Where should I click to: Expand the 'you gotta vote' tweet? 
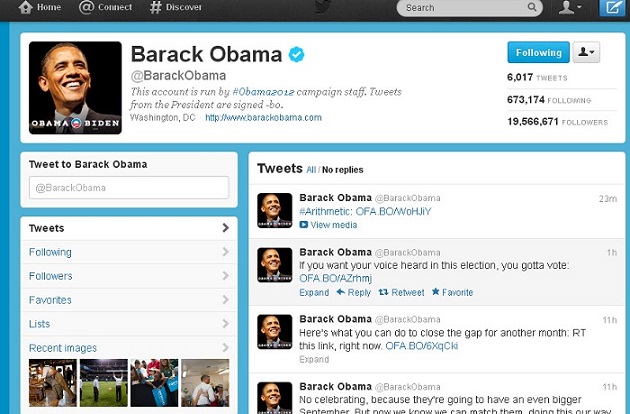314,292
